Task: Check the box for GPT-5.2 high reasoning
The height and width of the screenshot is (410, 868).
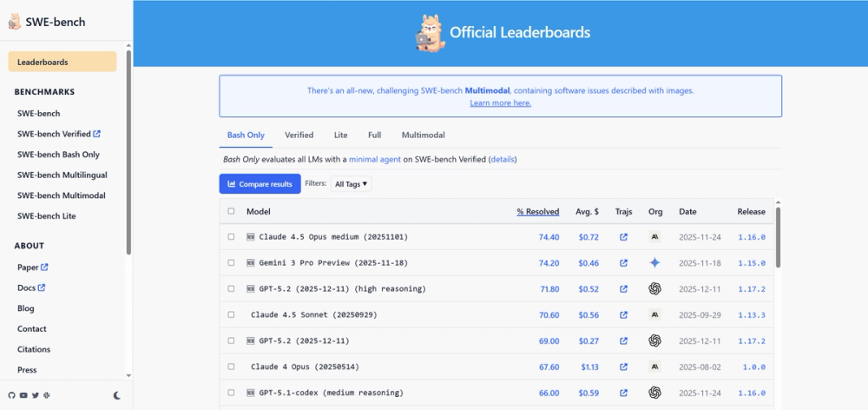Action: [x=231, y=288]
